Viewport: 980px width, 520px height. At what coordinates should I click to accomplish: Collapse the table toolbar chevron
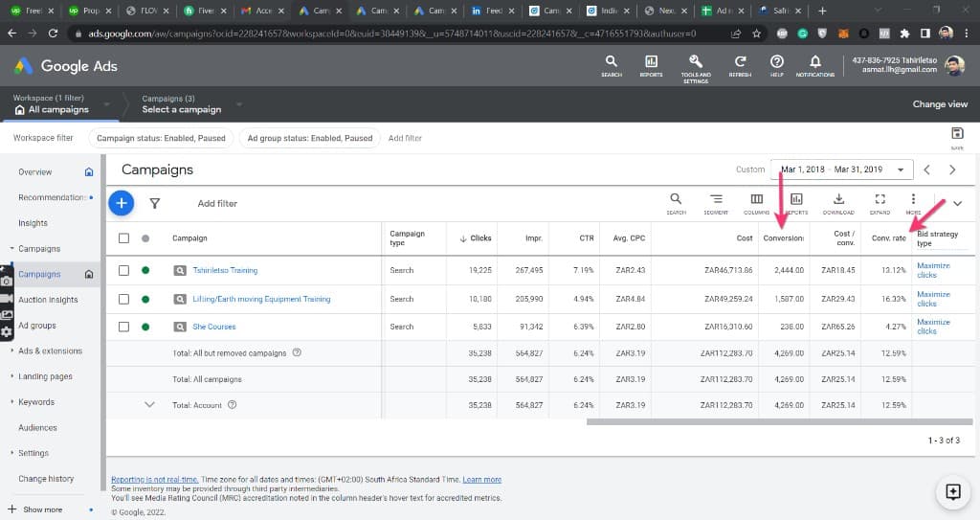point(957,203)
